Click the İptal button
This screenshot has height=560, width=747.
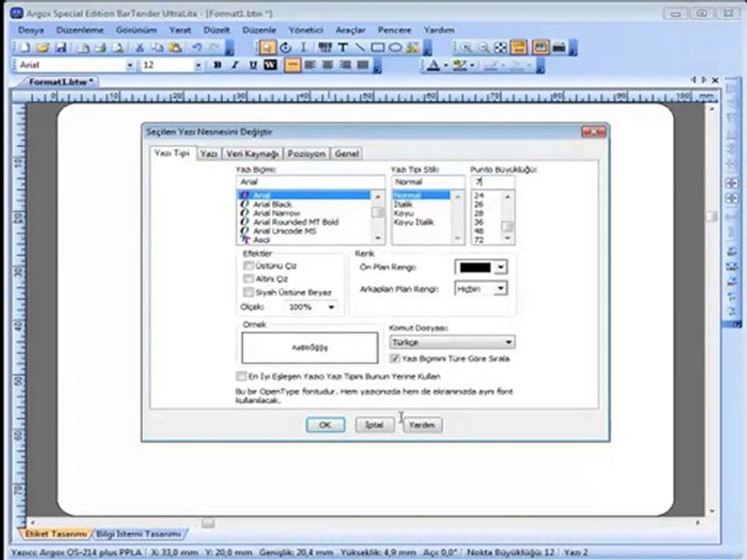(x=374, y=425)
